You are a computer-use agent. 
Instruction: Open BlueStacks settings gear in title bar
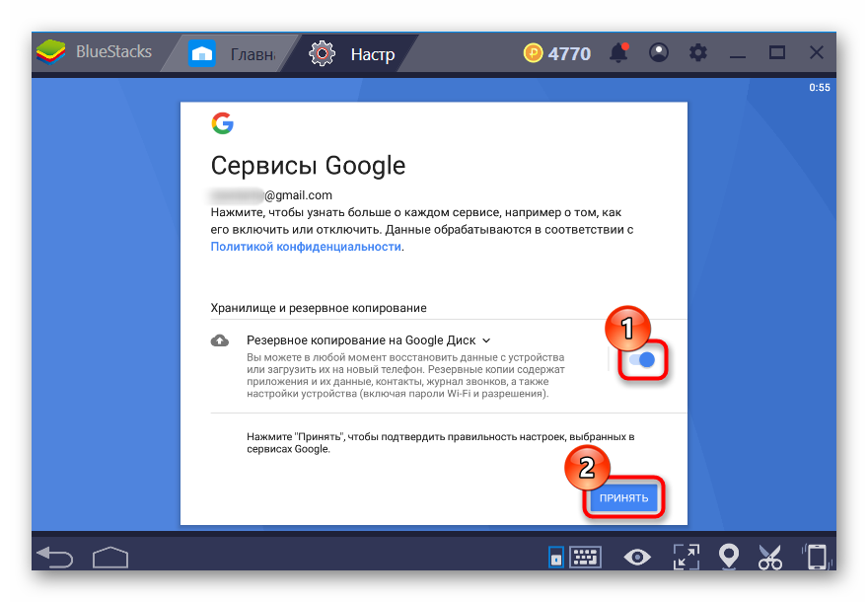pyautogui.click(x=698, y=52)
